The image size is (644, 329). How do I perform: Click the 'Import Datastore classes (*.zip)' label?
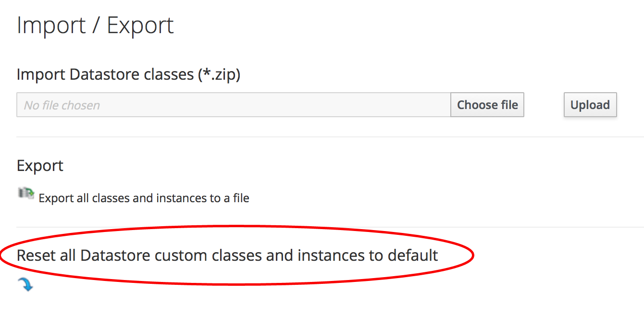[128, 74]
